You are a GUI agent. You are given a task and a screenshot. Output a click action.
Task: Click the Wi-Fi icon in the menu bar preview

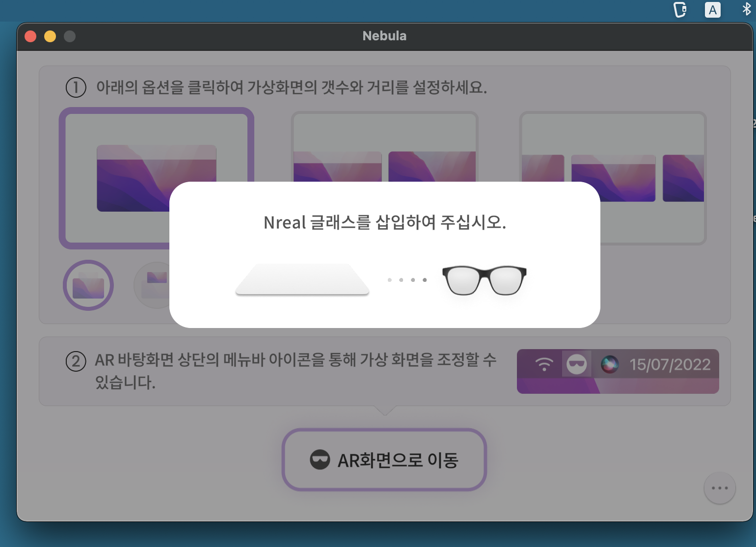(544, 364)
